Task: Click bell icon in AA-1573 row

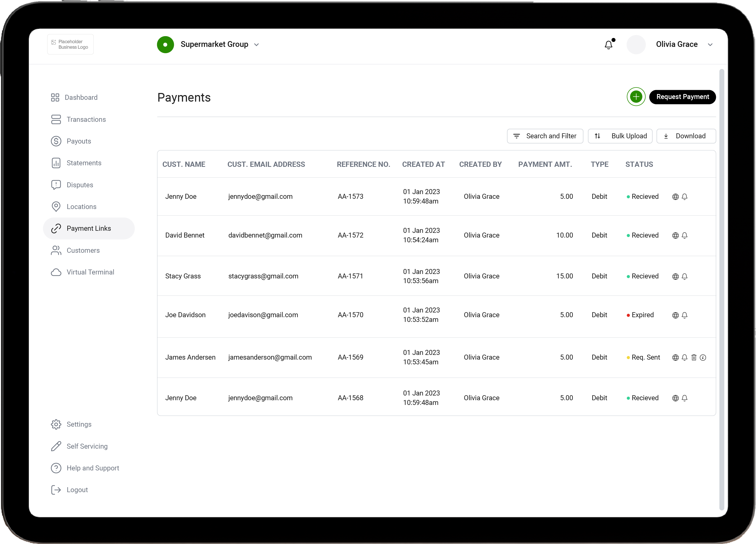Action: pos(685,197)
